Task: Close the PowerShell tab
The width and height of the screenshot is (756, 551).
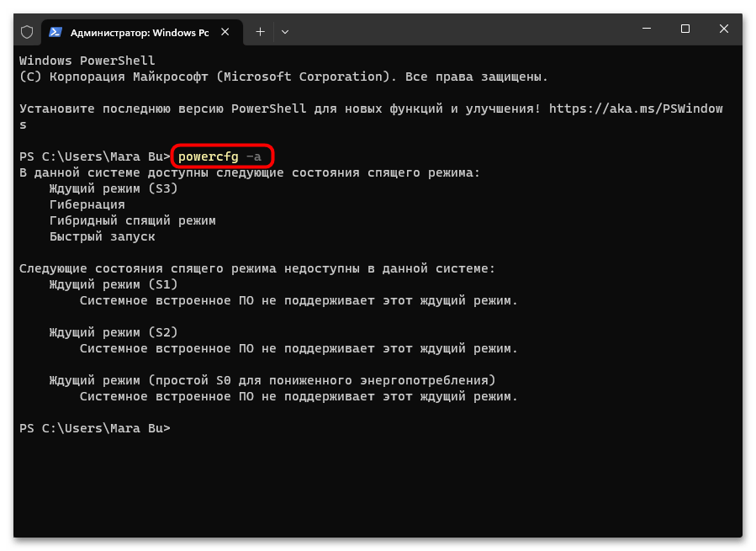Action: point(225,32)
